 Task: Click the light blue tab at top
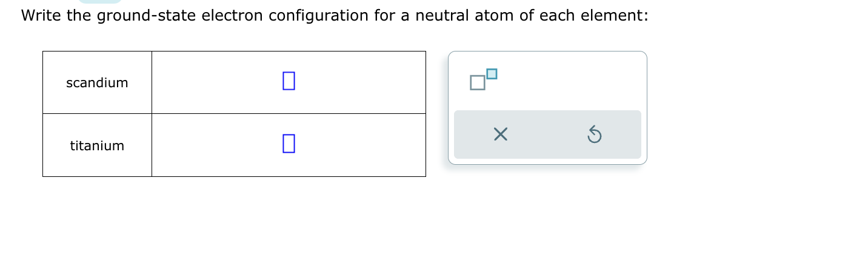point(100,2)
